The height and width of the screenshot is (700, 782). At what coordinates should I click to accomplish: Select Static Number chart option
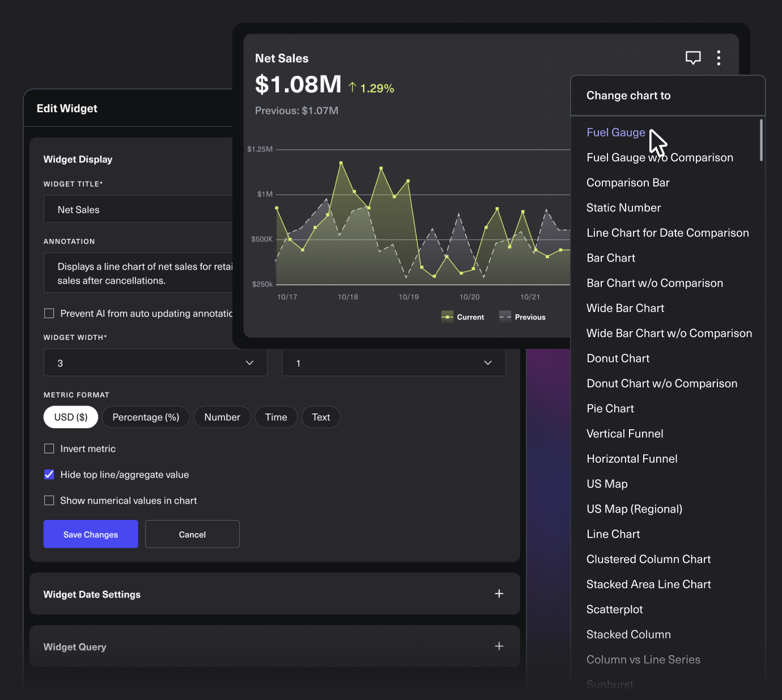coord(623,208)
